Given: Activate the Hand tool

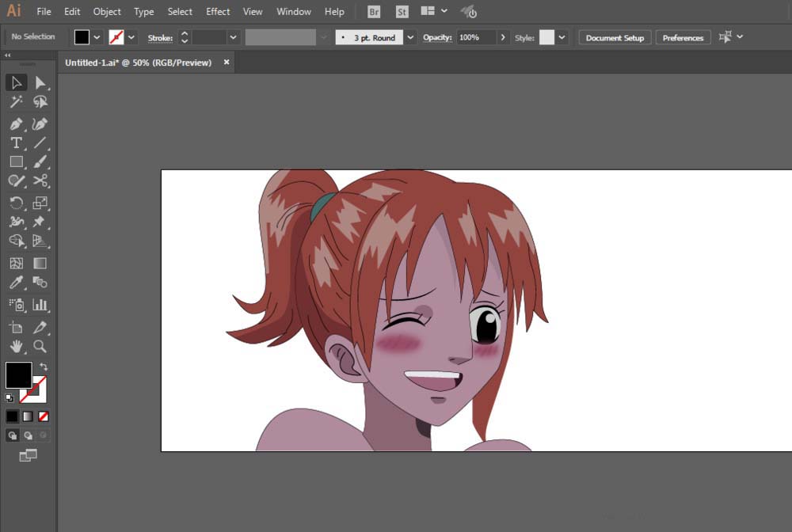Looking at the screenshot, I should pyautogui.click(x=16, y=346).
